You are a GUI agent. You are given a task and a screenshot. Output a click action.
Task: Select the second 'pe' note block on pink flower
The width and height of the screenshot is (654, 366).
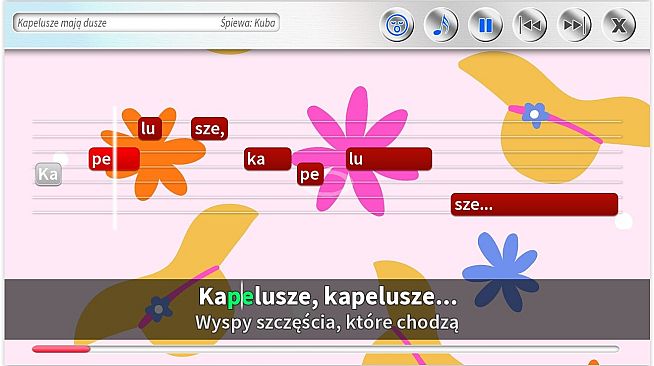click(x=310, y=174)
